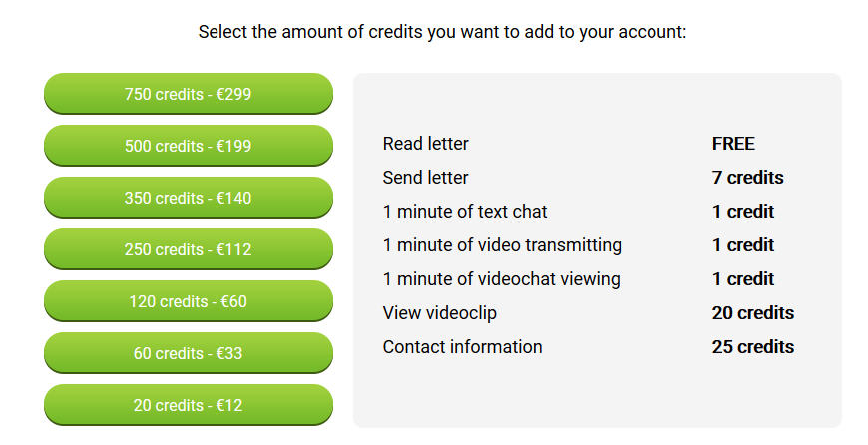Select the 60 credits - €33 button
The image size is (868, 445).
click(x=189, y=353)
